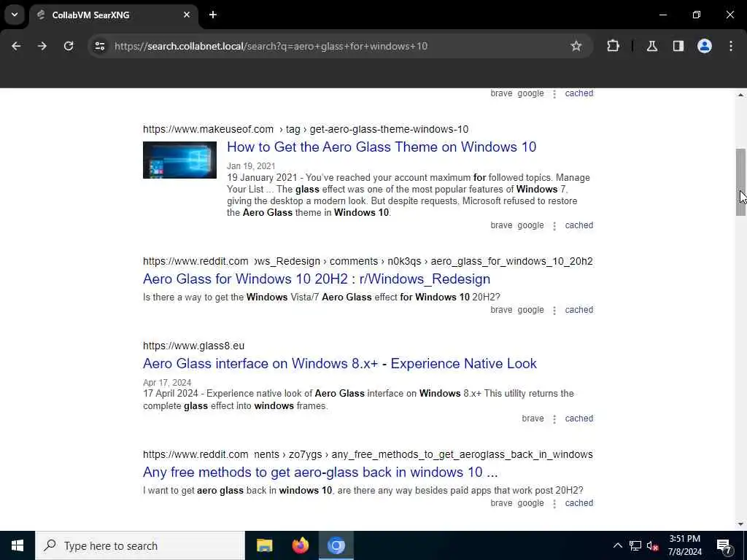The image size is (747, 560).
Task: Expand three-dot options at top result
Action: click(554, 94)
